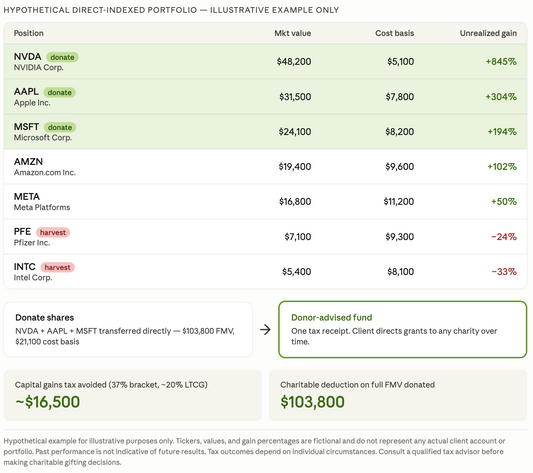Click the NVIDIA Corp. company name

click(x=38, y=68)
